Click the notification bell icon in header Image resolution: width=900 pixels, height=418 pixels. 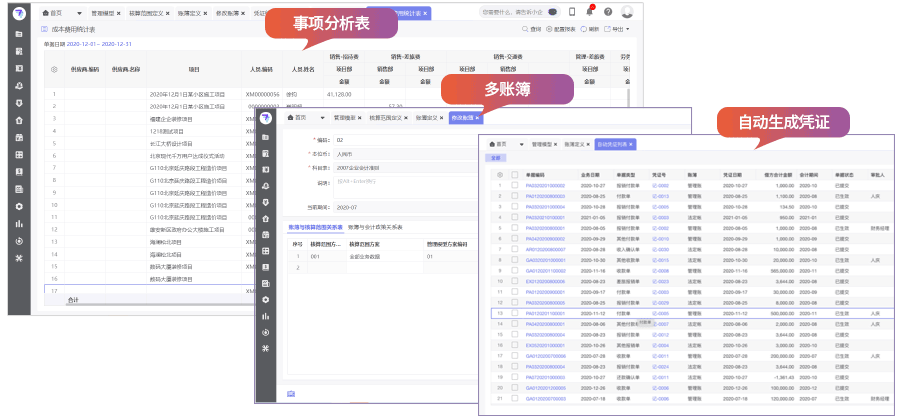[x=588, y=12]
